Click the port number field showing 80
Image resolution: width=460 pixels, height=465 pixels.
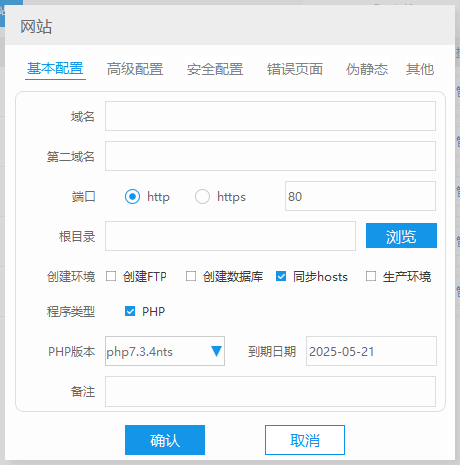[x=360, y=196]
